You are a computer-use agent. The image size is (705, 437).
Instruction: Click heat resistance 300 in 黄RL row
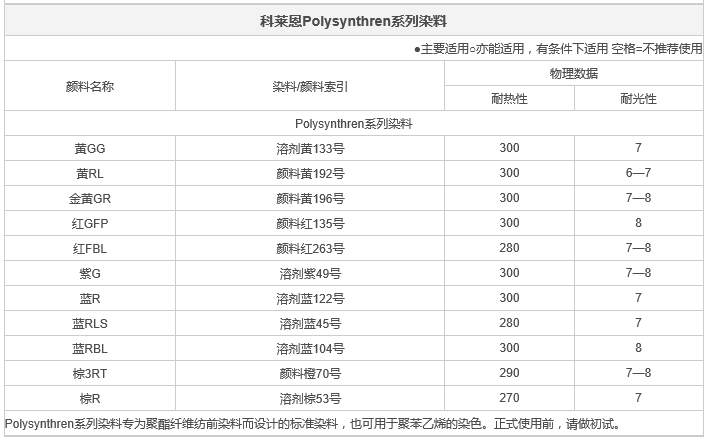point(509,173)
